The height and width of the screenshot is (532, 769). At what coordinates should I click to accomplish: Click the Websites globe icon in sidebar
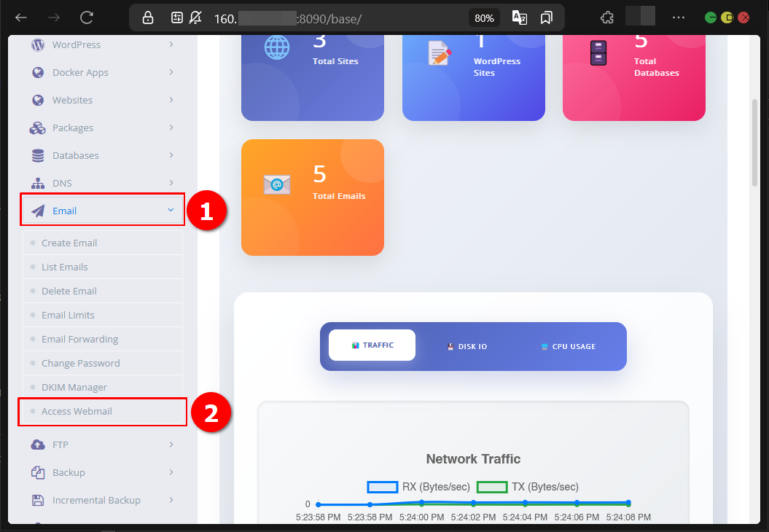tap(38, 100)
